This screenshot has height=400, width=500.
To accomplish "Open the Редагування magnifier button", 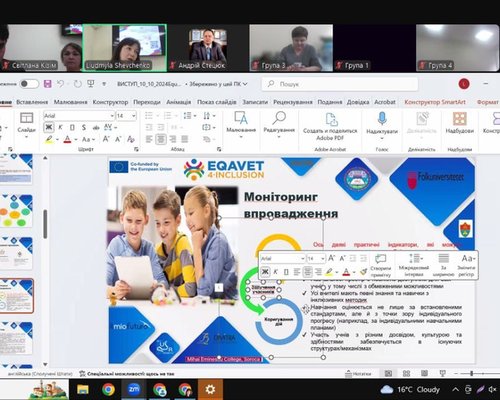I will (x=279, y=124).
